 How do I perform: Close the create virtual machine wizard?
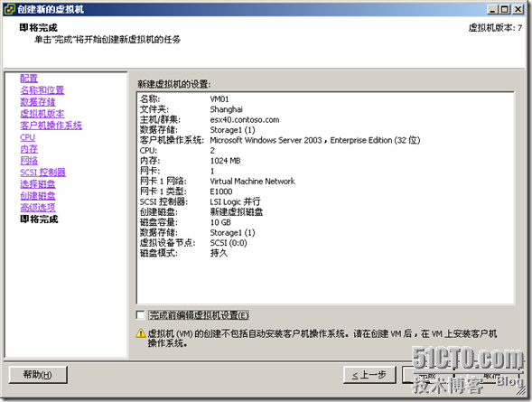tap(518, 10)
